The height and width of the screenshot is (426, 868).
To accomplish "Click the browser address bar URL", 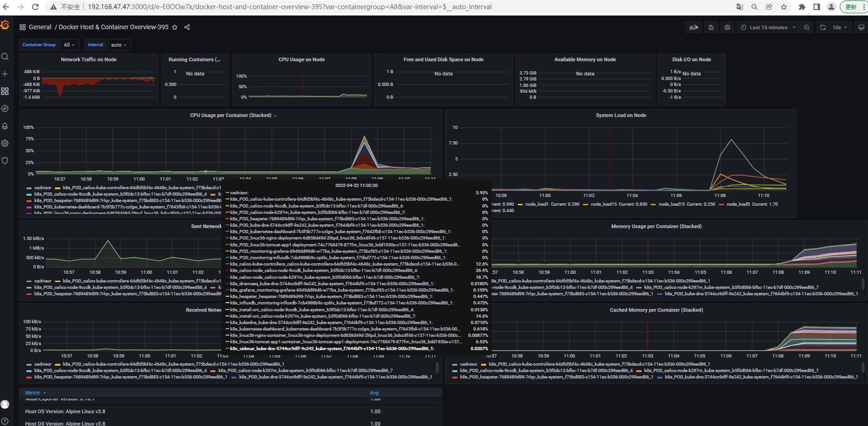I will click(x=289, y=7).
